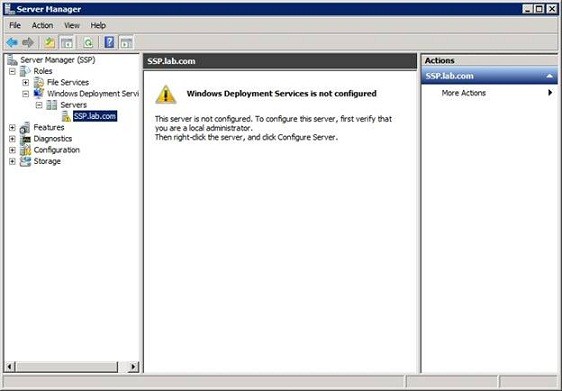Click the Servers node icon
The image size is (562, 391).
pyautogui.click(x=52, y=105)
